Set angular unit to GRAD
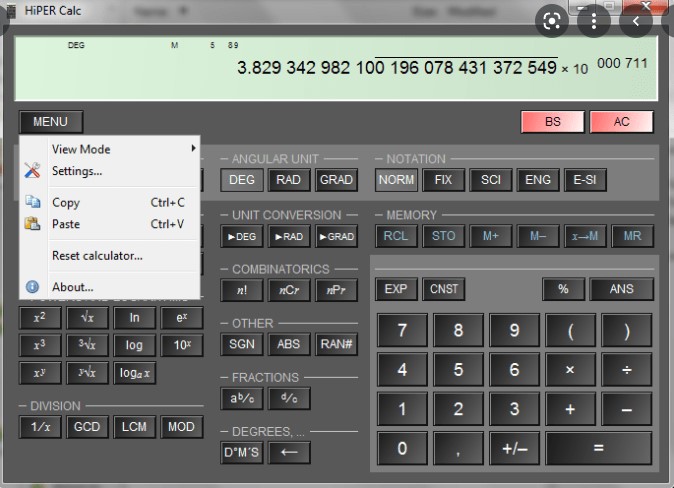674x488 pixels. 336,180
